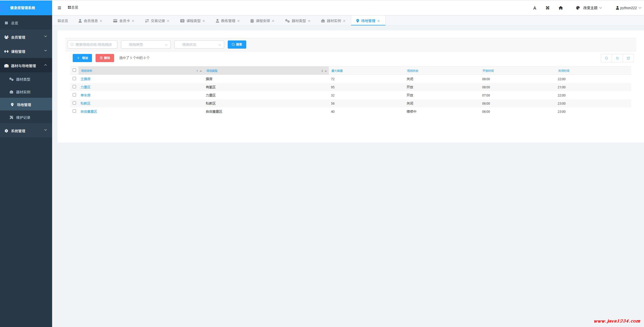Screen dimensions: 644x327
Task: Click the refresh icon above the table
Action: tap(617, 58)
